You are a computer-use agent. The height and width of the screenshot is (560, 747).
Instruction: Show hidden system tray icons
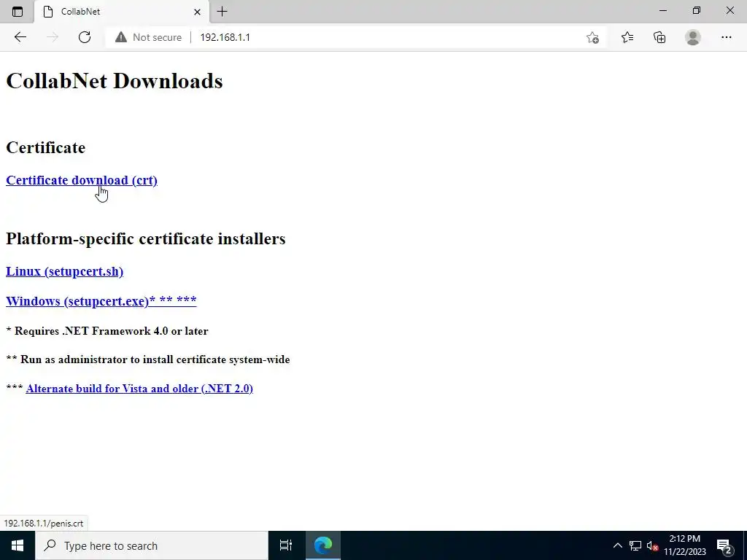coord(617,545)
